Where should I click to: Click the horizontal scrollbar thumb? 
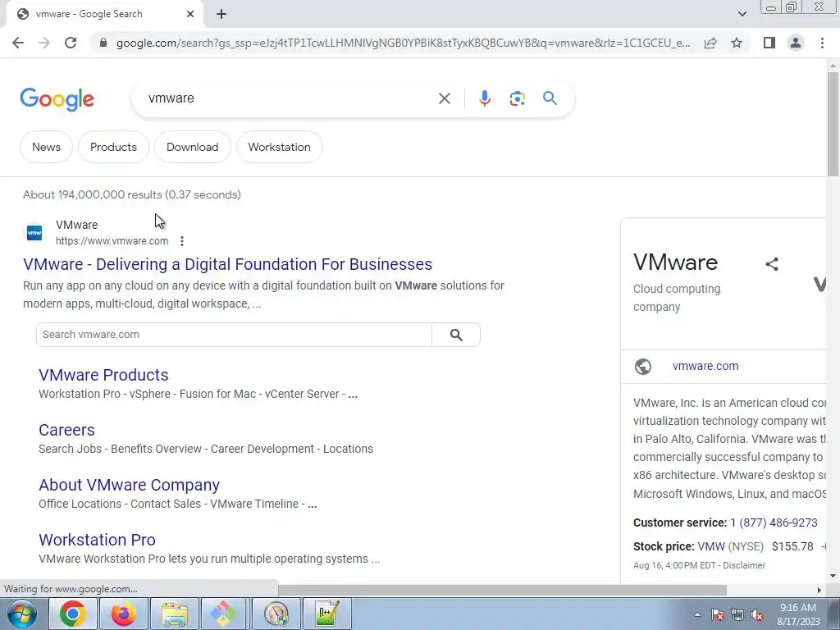click(x=502, y=590)
